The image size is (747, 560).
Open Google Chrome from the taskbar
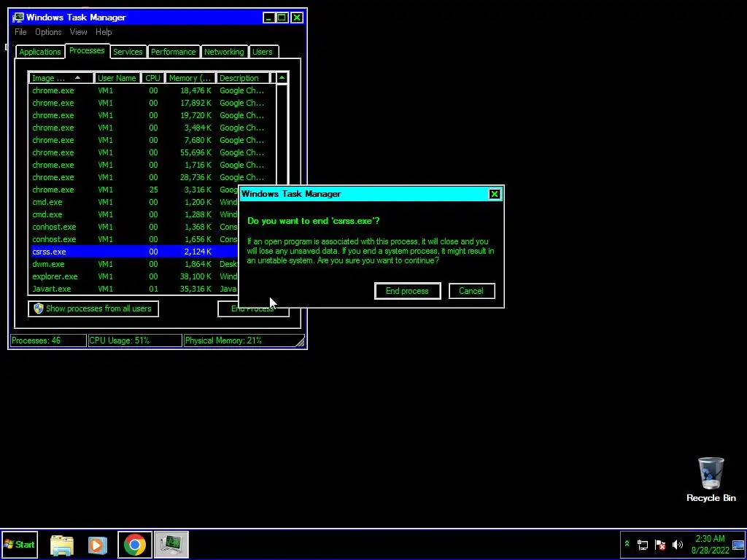pos(135,545)
